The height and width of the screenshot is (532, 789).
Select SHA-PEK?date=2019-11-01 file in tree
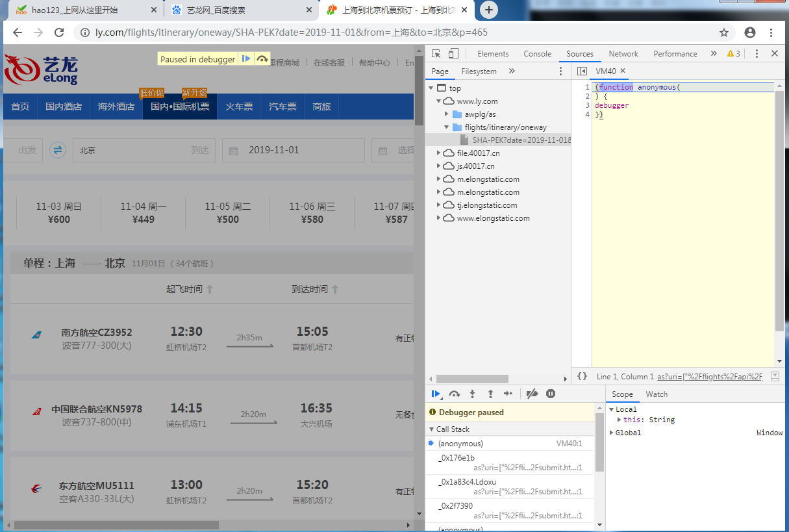click(498, 140)
